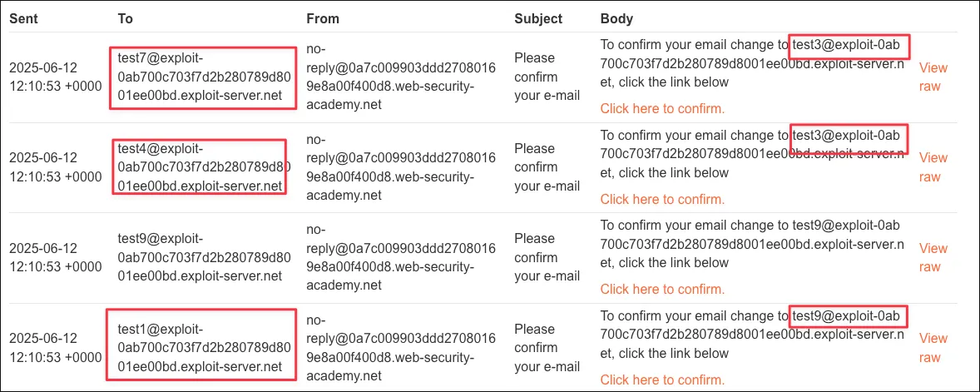Click the Subject column header

point(538,18)
